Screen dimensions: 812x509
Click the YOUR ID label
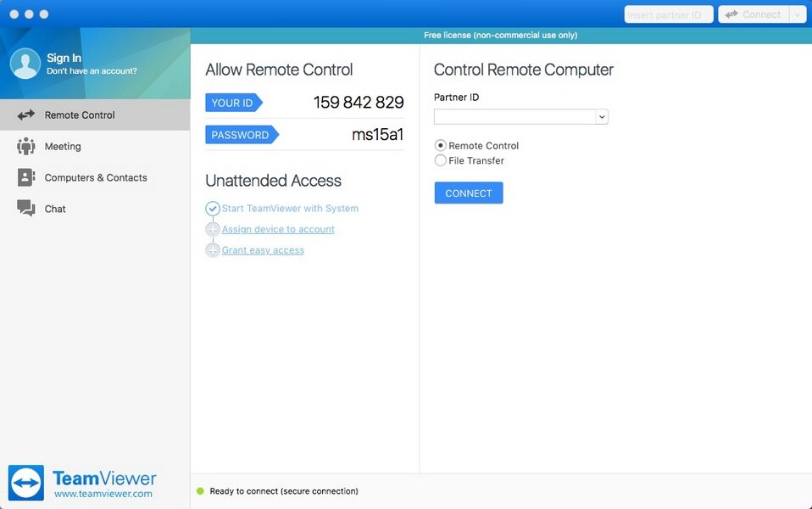click(233, 103)
